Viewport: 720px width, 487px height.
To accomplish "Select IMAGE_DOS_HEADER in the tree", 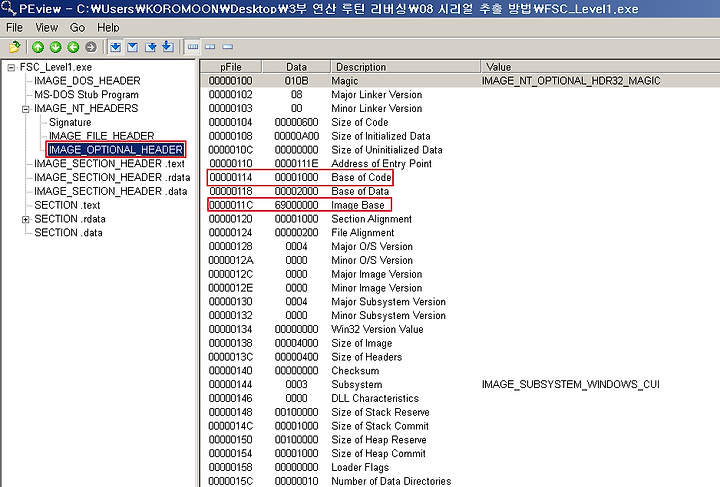I will (x=87, y=81).
